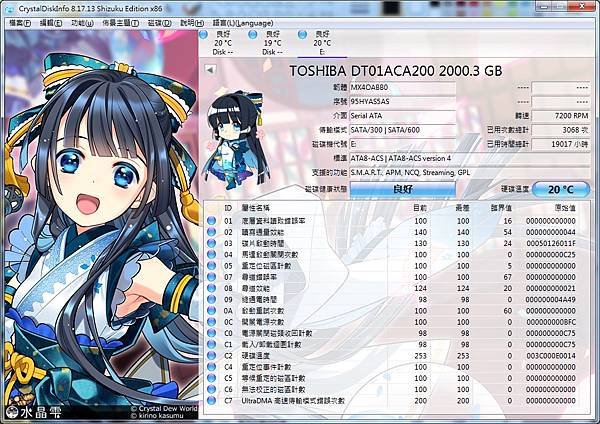Click the status orb for attribute 09
600x424 pixels.
pyautogui.click(x=211, y=299)
